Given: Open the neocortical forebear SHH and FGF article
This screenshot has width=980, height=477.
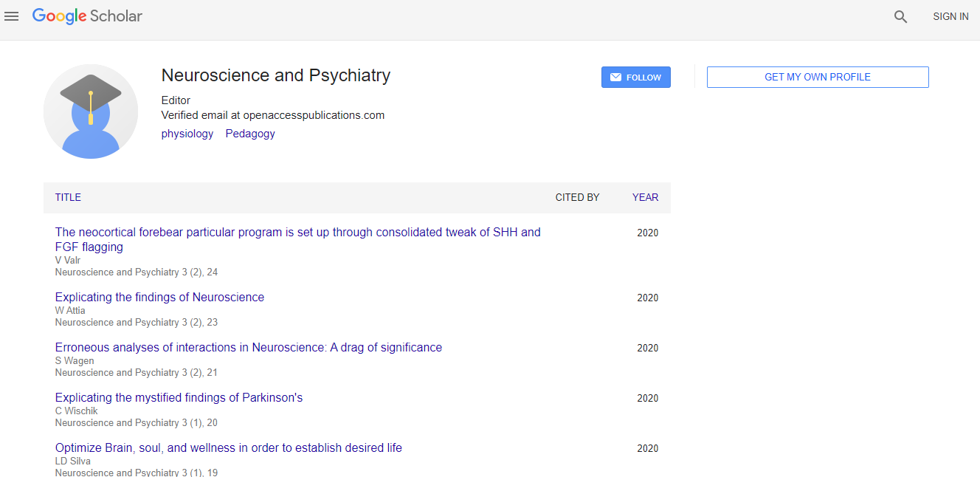Looking at the screenshot, I should pyautogui.click(x=297, y=232).
